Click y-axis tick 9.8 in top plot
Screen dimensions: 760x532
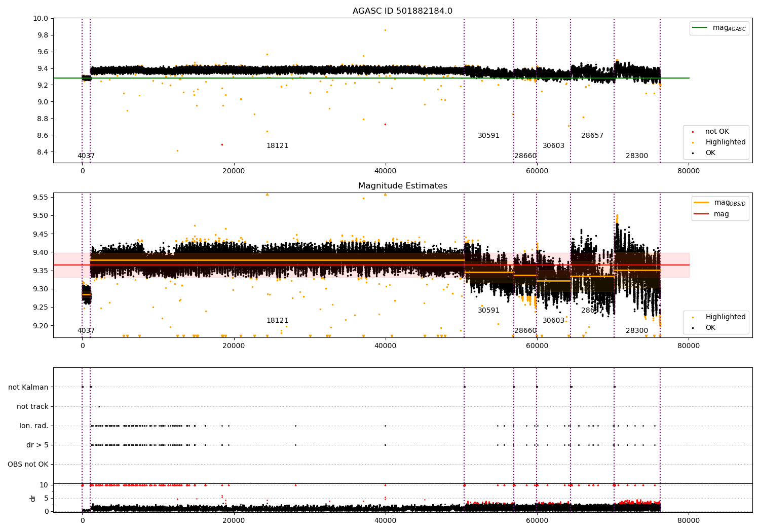tap(42, 35)
